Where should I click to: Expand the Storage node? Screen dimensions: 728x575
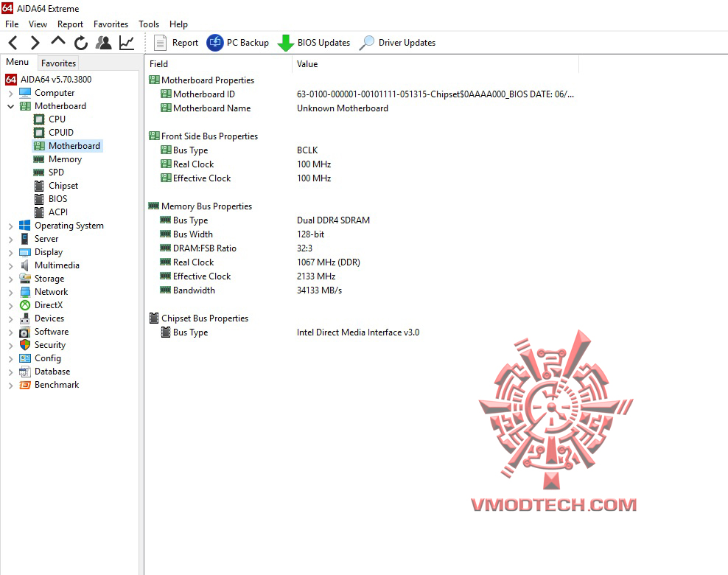click(10, 279)
